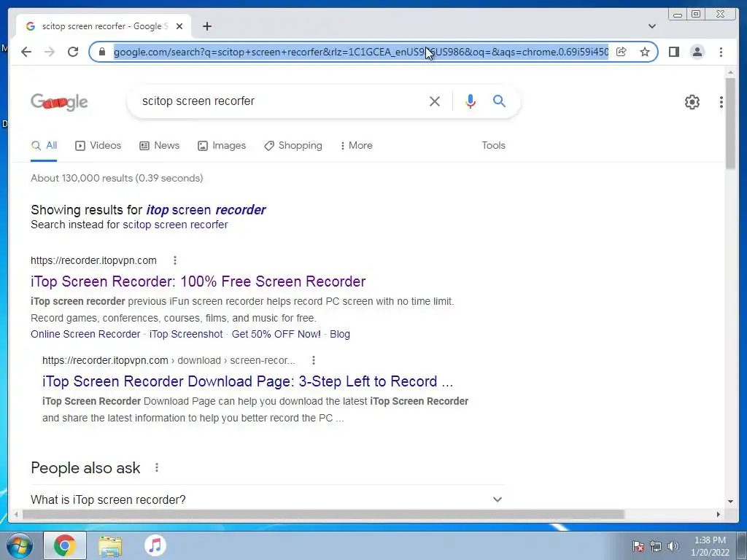The height and width of the screenshot is (560, 747).
Task: Switch to Shopping results
Action: point(293,146)
